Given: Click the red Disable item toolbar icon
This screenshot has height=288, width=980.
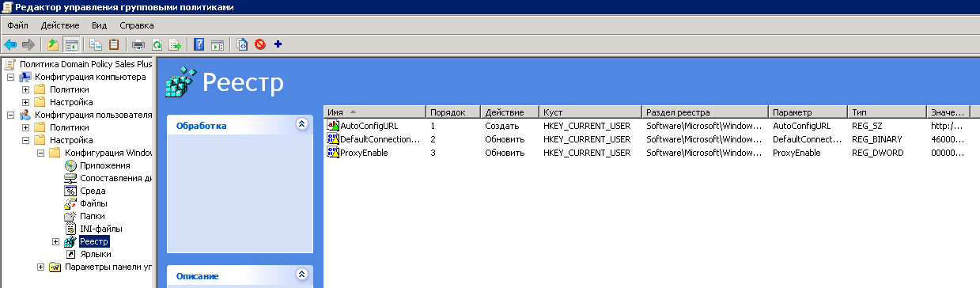Looking at the screenshot, I should 259,44.
